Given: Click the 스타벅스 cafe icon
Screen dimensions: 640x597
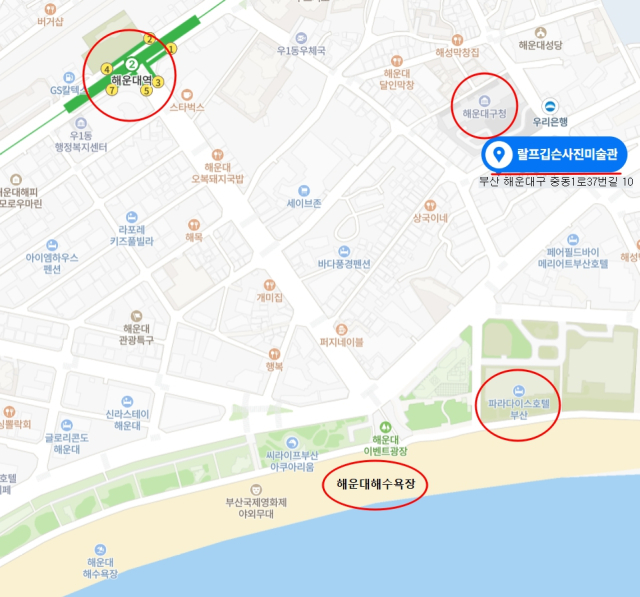Looking at the screenshot, I should click(187, 95).
